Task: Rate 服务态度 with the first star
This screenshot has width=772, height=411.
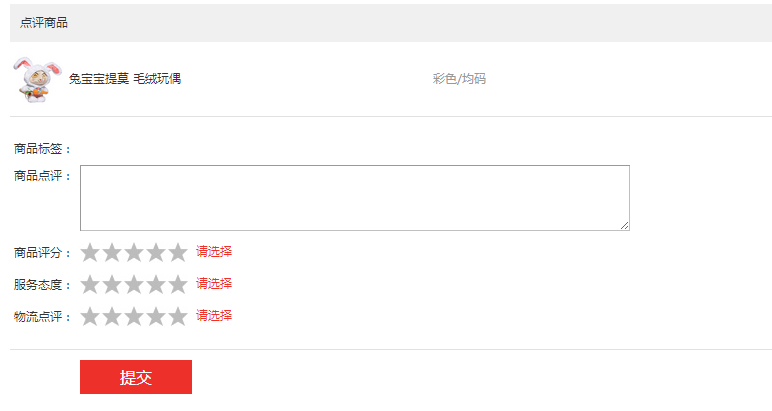Action: pos(90,285)
